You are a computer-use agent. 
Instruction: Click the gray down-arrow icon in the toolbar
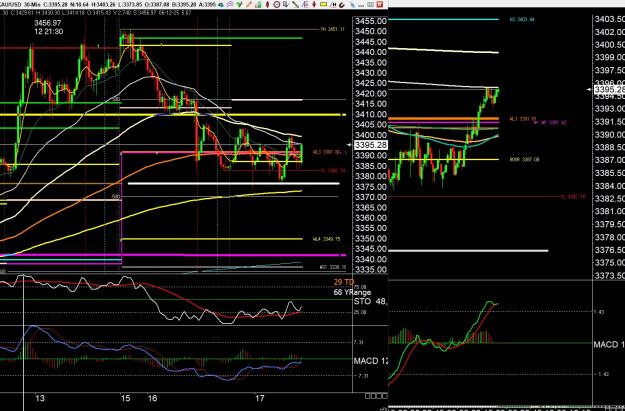[x=286, y=4]
